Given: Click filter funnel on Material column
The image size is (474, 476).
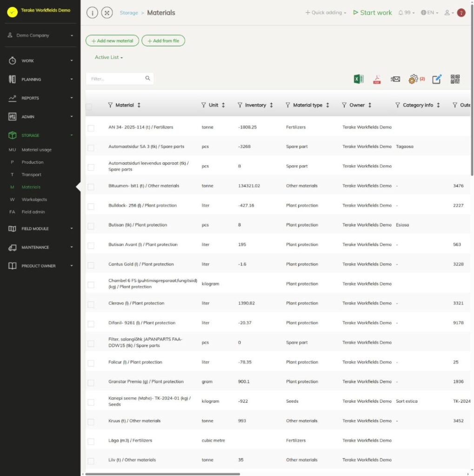Looking at the screenshot, I should [x=110, y=105].
